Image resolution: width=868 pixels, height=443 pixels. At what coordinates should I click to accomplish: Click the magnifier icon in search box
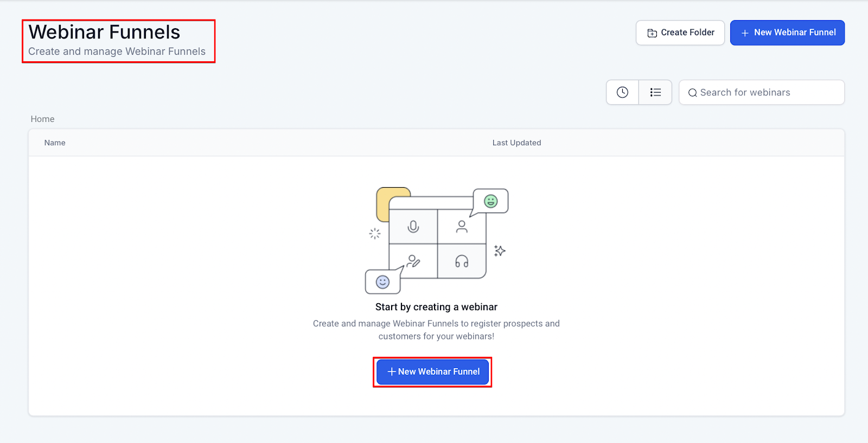(692, 93)
